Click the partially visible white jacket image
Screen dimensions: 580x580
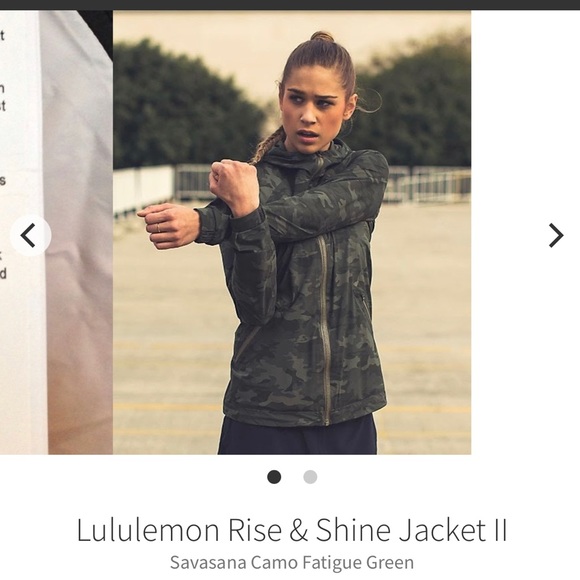click(56, 232)
